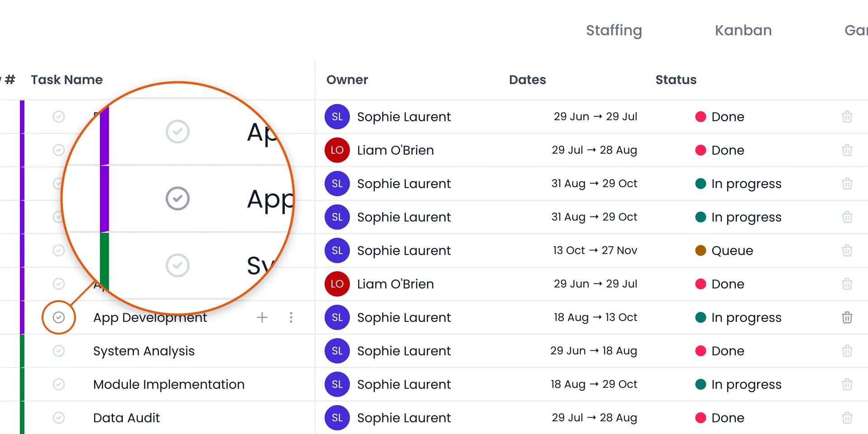Switch to the Staffing tab

pos(614,30)
